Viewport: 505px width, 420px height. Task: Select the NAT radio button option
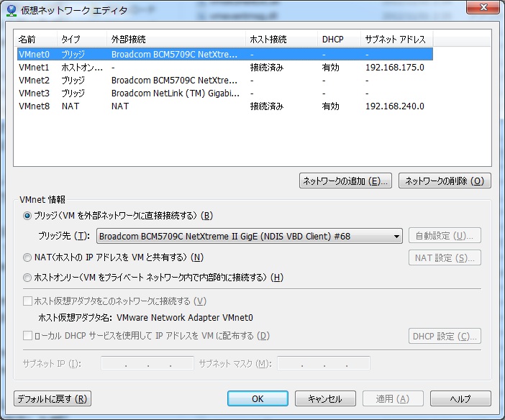(x=27, y=257)
